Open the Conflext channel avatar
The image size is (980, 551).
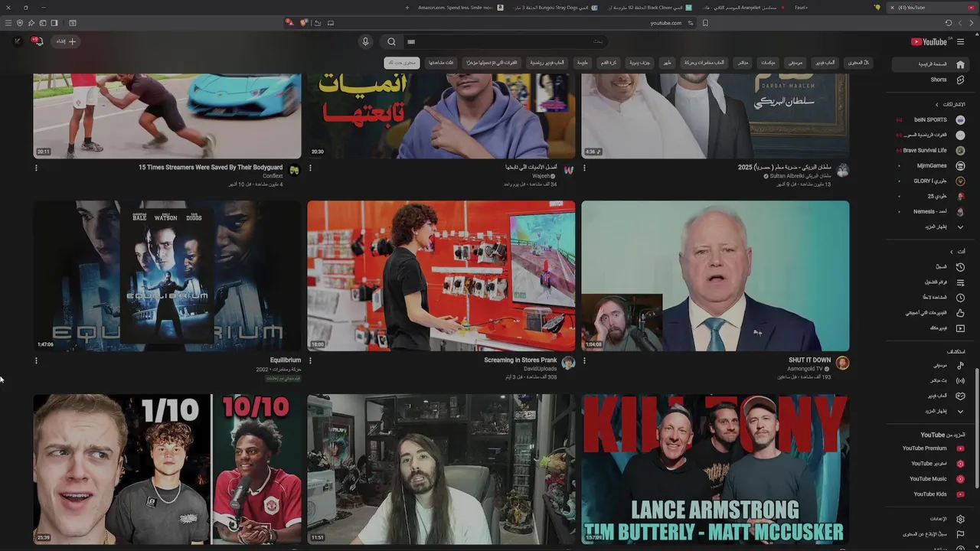tap(294, 170)
